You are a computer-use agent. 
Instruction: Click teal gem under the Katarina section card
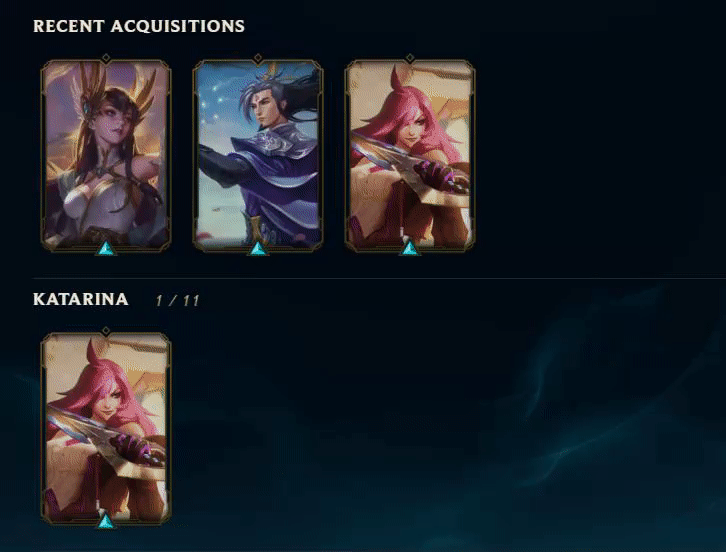point(106,521)
